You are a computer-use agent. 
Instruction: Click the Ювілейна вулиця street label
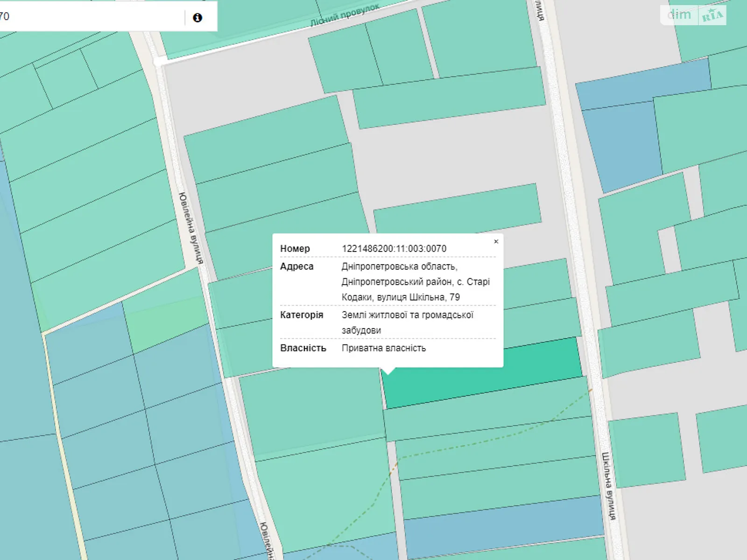(191, 228)
